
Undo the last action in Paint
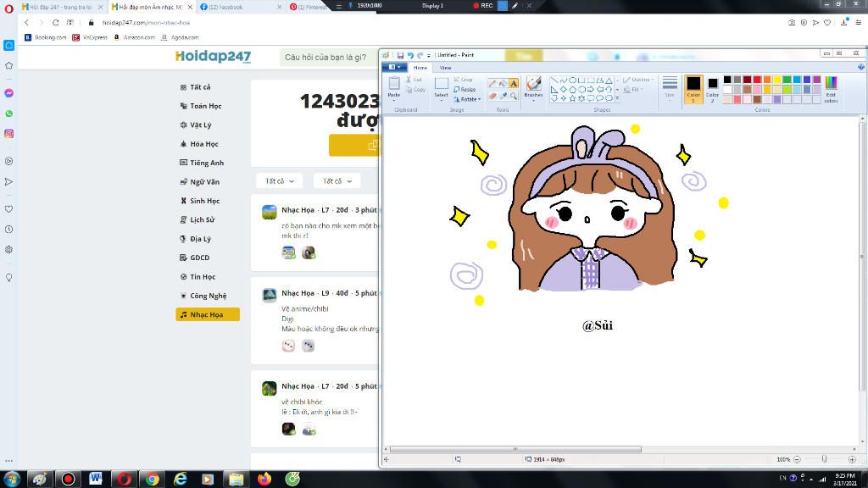point(410,55)
